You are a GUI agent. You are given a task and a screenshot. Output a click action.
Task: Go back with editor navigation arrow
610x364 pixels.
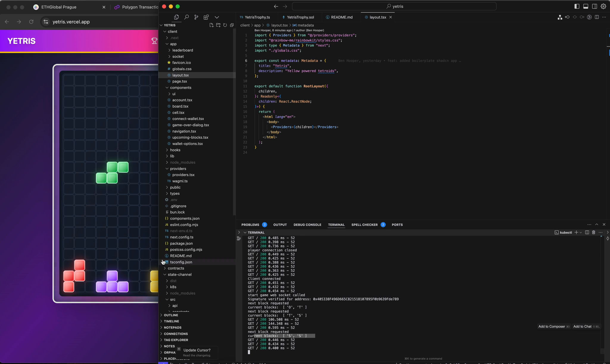click(276, 6)
